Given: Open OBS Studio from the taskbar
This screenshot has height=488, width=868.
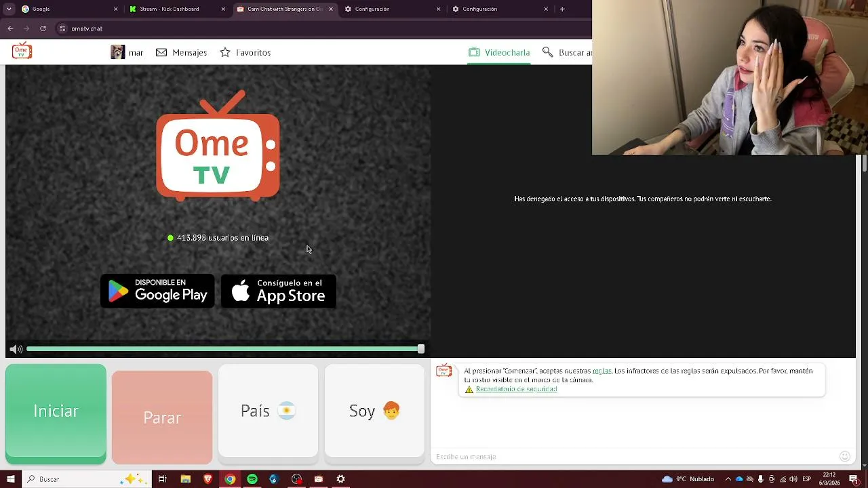Looking at the screenshot, I should [296, 479].
